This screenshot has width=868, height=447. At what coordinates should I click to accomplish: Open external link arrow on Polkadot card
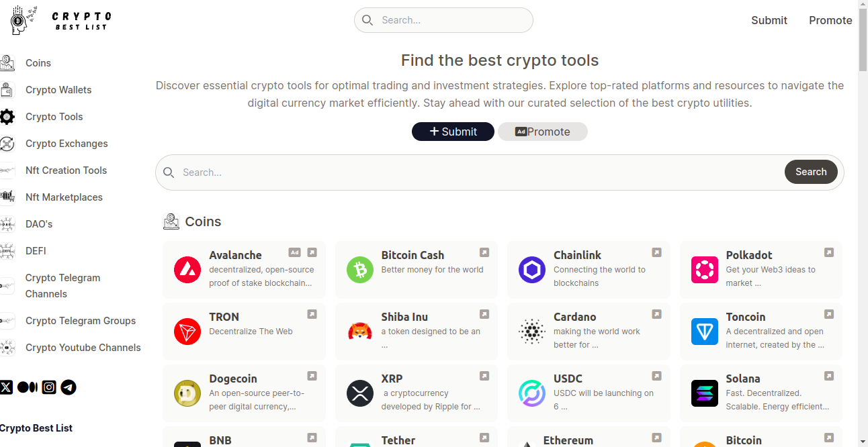[829, 252]
